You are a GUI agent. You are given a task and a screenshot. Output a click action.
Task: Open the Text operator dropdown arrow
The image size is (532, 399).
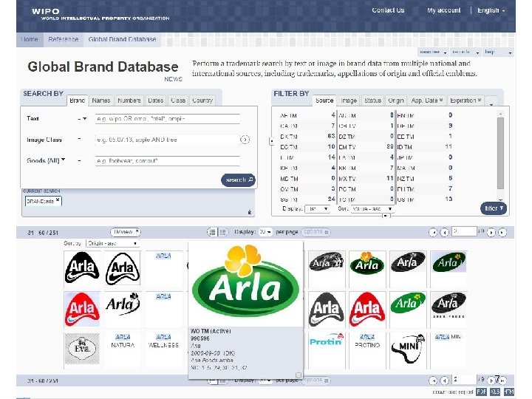tap(84, 119)
